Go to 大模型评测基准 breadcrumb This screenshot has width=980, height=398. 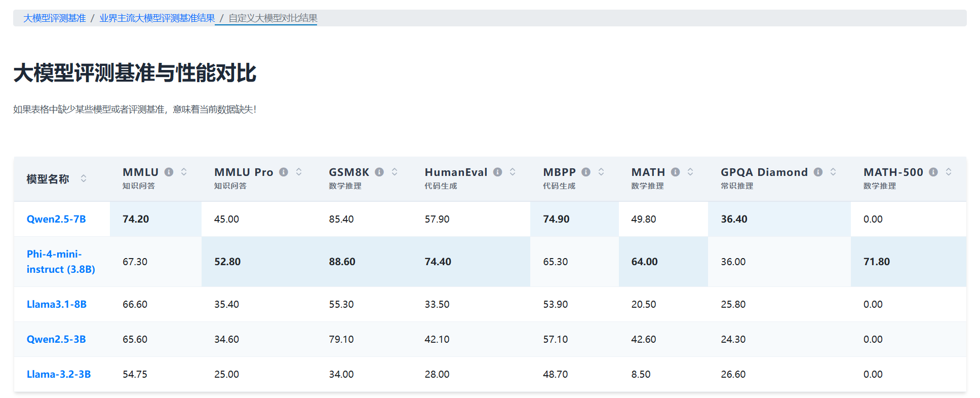click(x=55, y=18)
